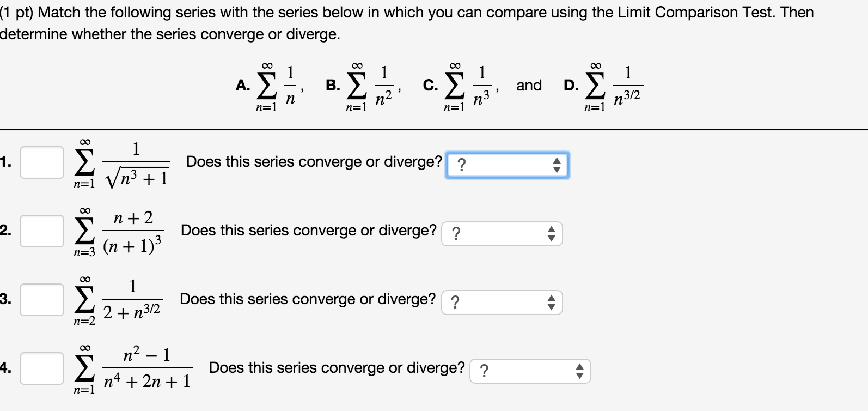Click the label for problem item 2
868x411 pixels.
click(x=5, y=231)
